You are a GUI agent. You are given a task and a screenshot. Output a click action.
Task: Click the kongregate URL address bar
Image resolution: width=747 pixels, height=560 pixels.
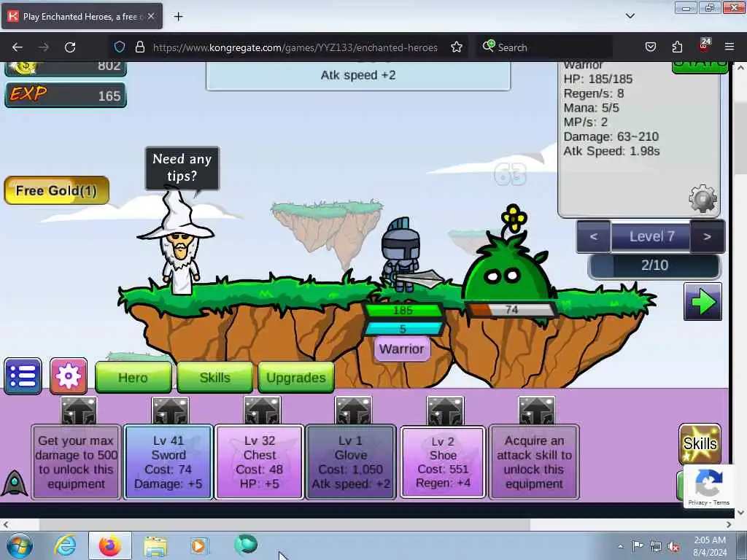click(295, 47)
